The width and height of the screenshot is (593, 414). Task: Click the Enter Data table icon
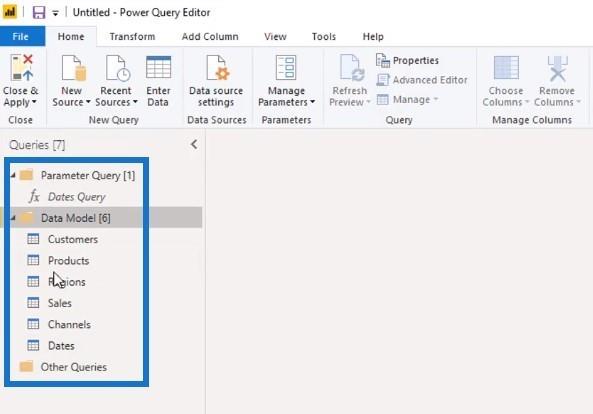point(158,67)
